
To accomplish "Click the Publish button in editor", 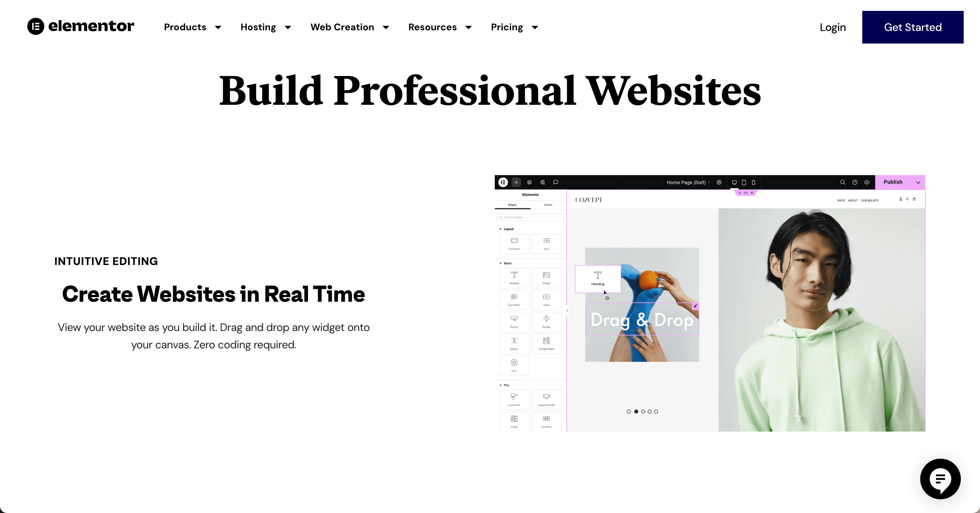I will click(x=893, y=182).
